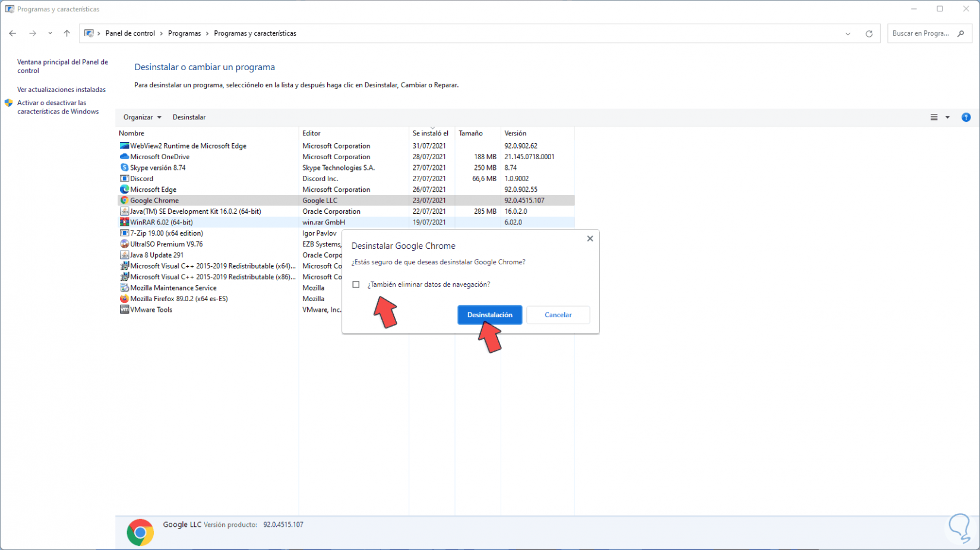Expand the view options dropdown arrow
The height and width of the screenshot is (550, 980).
(948, 118)
